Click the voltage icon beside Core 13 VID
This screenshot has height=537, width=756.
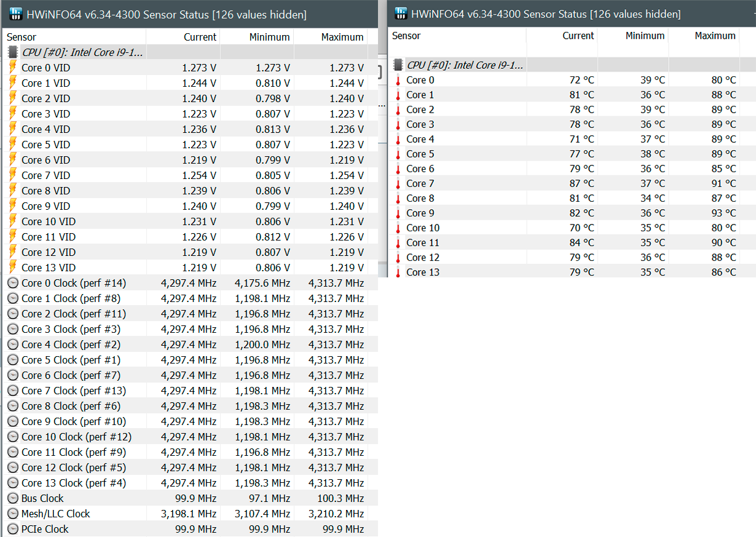[13, 268]
